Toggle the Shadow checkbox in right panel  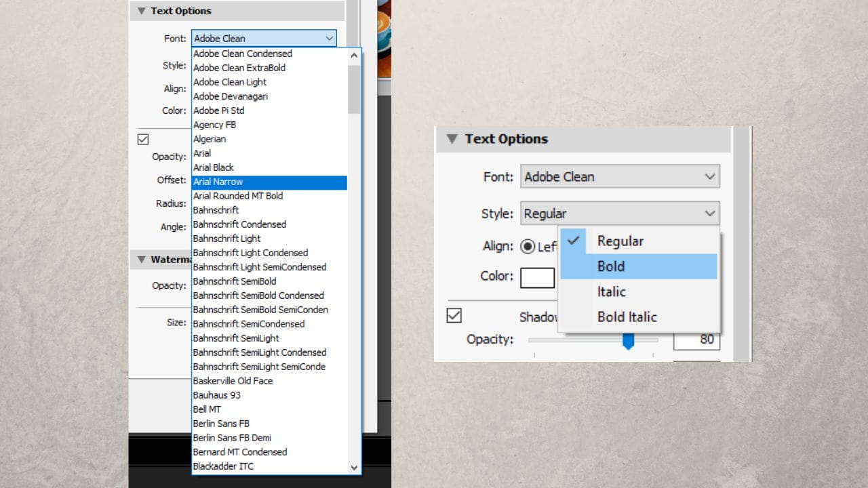(x=454, y=315)
